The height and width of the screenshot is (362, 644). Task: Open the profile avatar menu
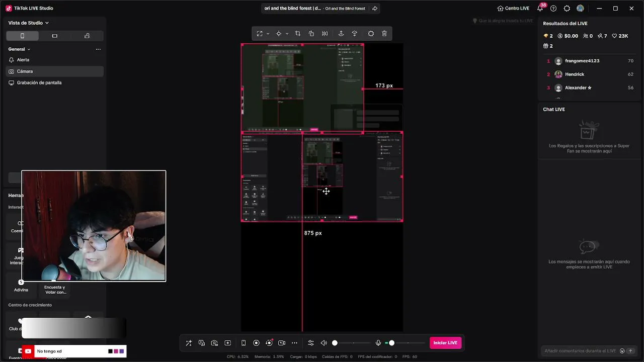point(580,9)
